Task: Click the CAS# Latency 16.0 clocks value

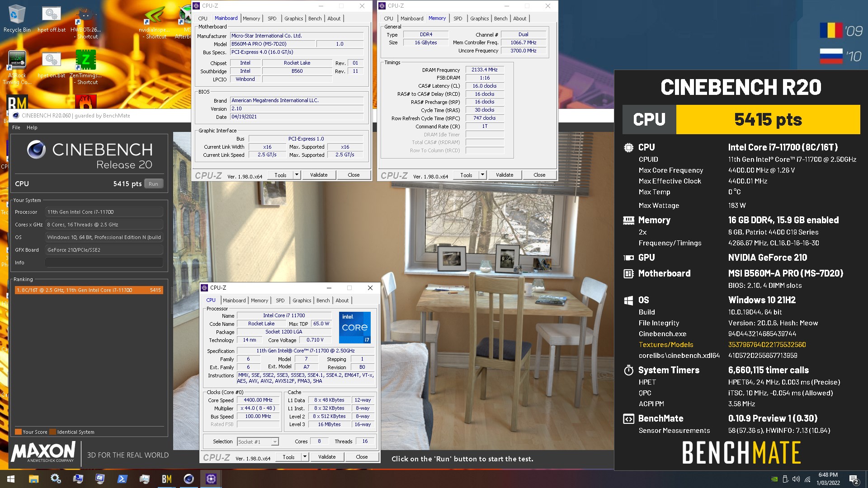Action: [x=485, y=86]
